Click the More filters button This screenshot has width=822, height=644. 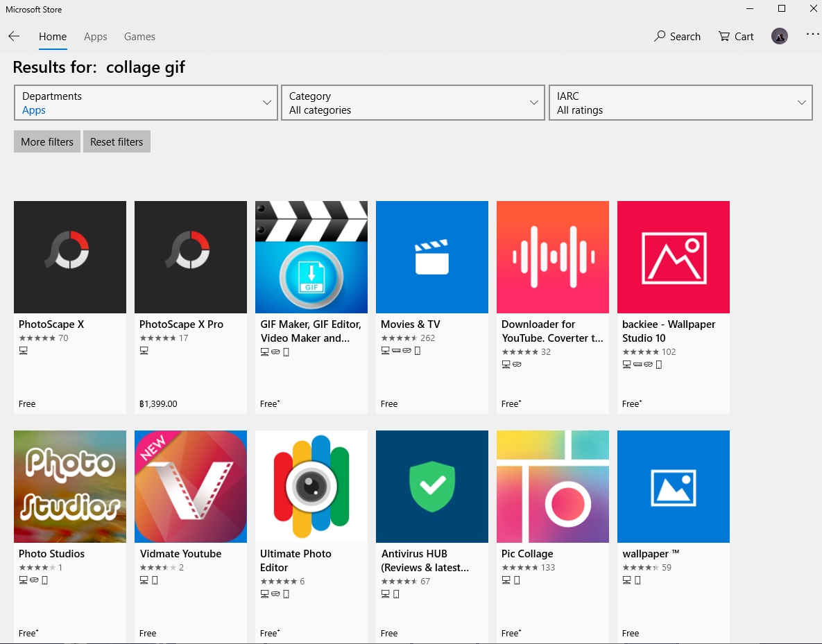coord(47,141)
